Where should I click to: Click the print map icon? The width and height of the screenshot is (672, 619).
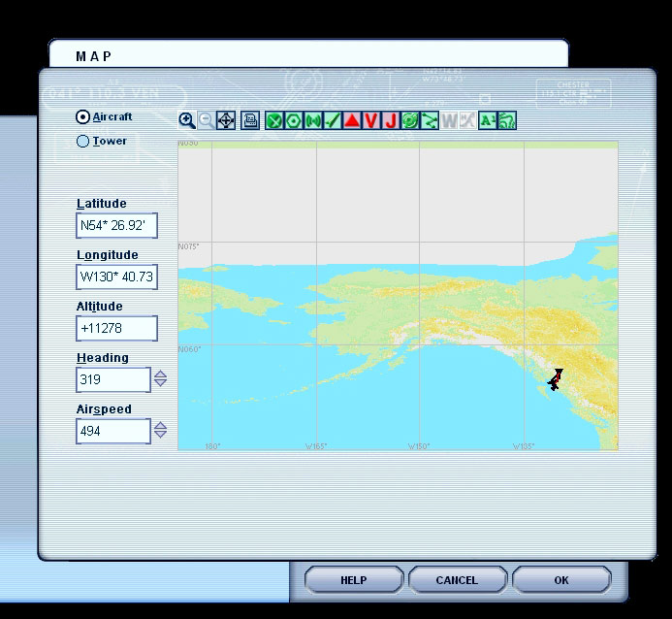click(249, 120)
